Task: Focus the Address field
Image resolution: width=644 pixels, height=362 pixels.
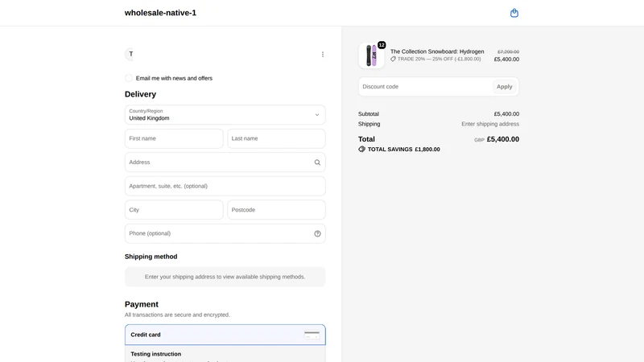Action: [225, 162]
